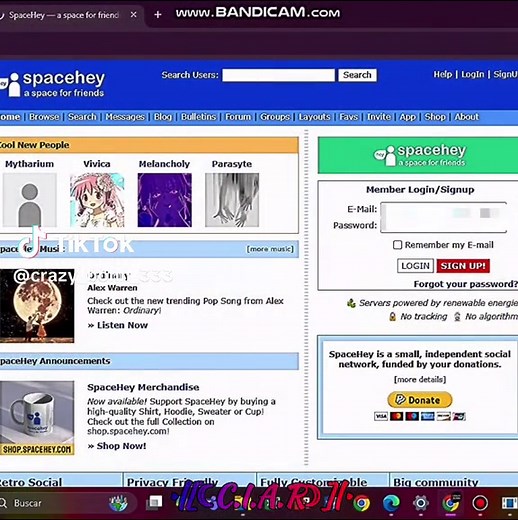Image resolution: width=518 pixels, height=520 pixels.
Task: Close the SpaceHey browser tab
Action: pyautogui.click(x=133, y=15)
